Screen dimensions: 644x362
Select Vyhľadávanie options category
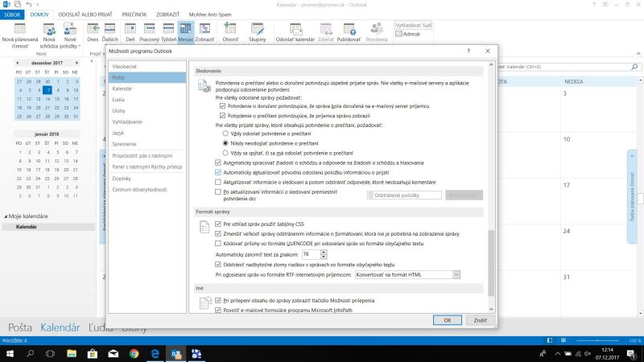click(x=147, y=122)
